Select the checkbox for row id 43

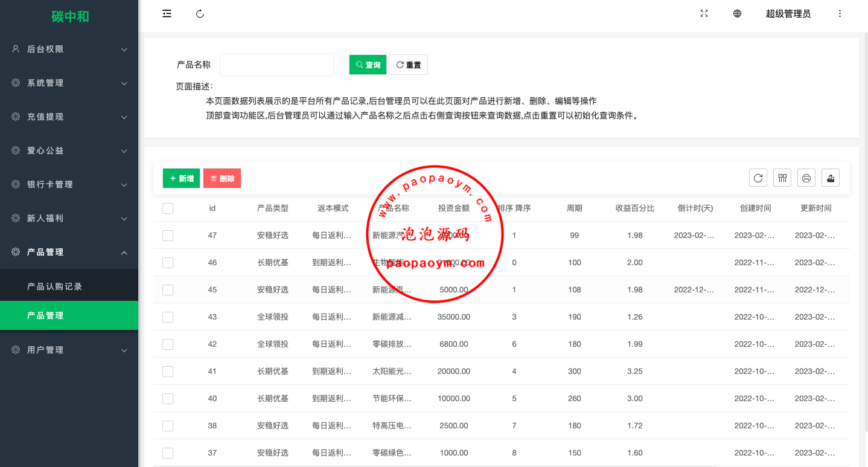pos(168,317)
